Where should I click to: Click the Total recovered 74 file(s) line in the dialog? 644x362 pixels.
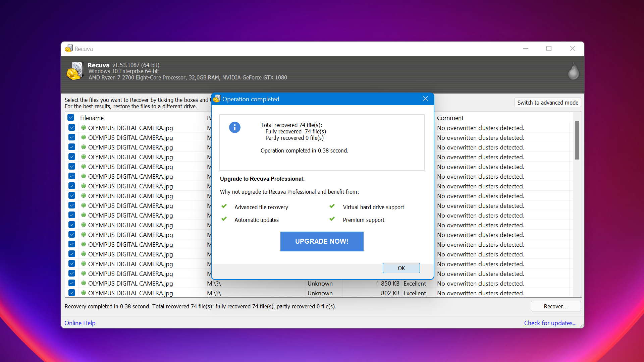[291, 125]
